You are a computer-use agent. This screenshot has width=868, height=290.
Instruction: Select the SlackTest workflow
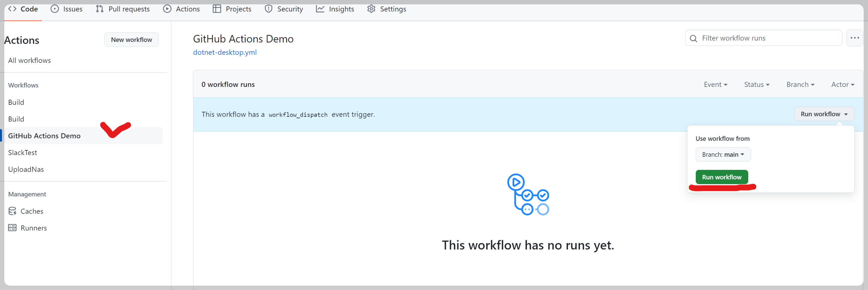(x=23, y=152)
